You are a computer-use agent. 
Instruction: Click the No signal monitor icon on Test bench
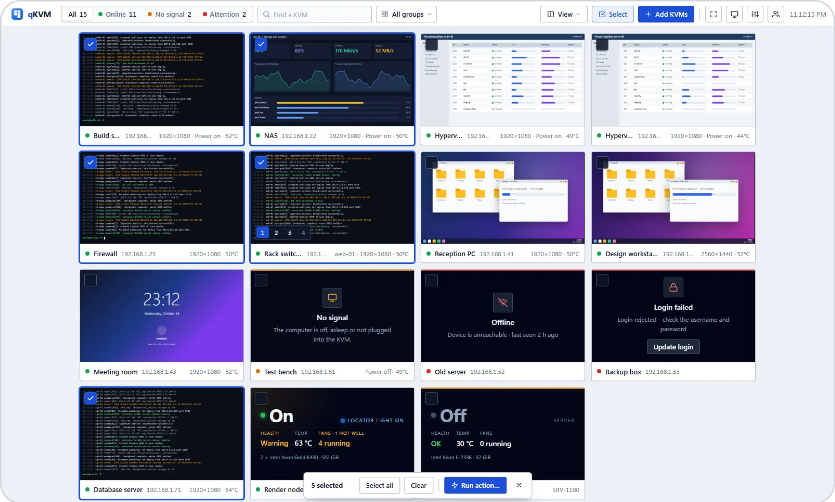tap(332, 298)
